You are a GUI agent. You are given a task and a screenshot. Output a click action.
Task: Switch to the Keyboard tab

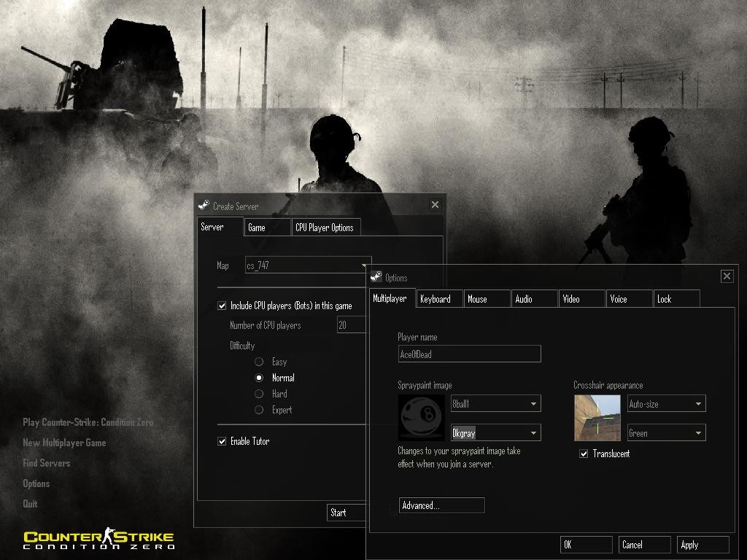tap(438, 298)
